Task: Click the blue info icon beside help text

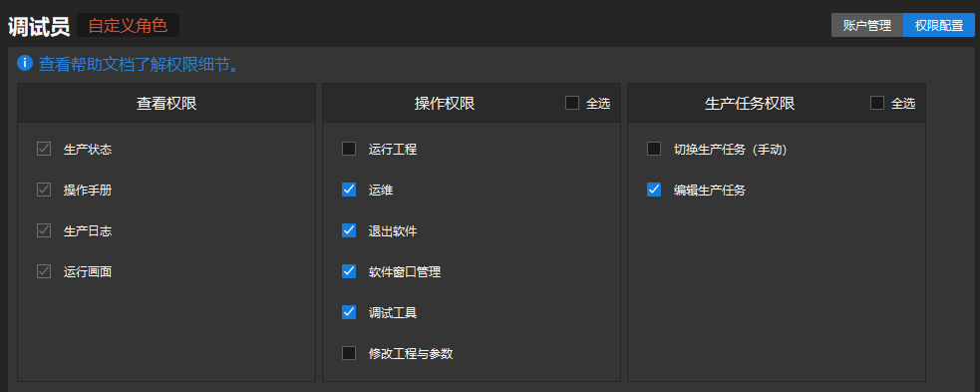Action: click(x=24, y=63)
